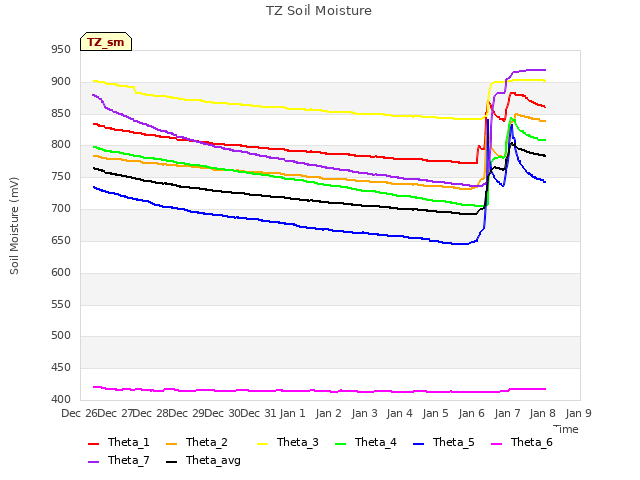Screen dimensions: 640x480
Task: Click the Jan 5 x-axis date label
Action: point(436,413)
